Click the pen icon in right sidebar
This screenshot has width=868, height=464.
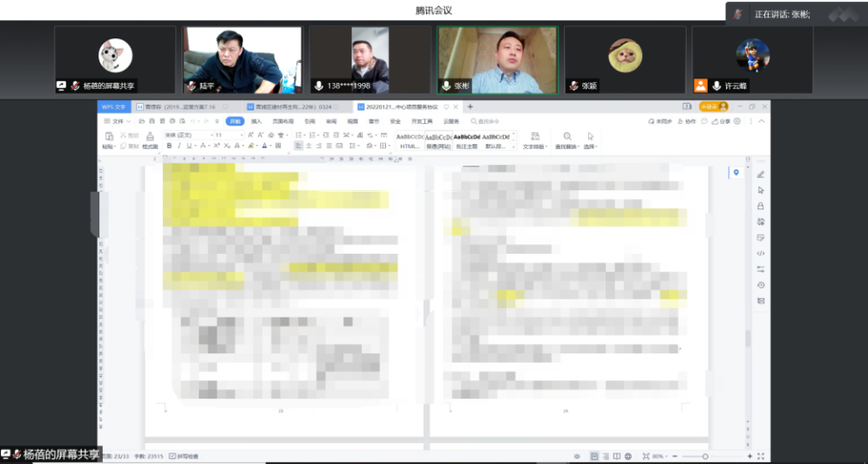(760, 174)
